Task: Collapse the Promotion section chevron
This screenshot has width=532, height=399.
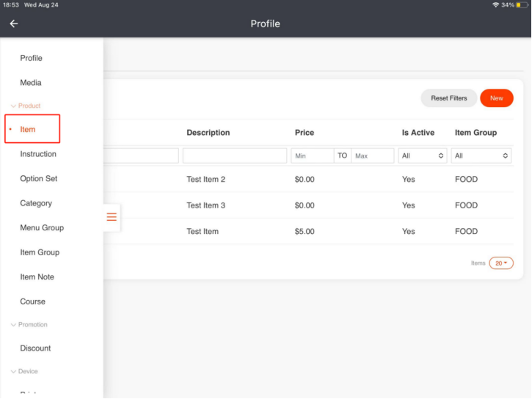Action: [x=13, y=325]
